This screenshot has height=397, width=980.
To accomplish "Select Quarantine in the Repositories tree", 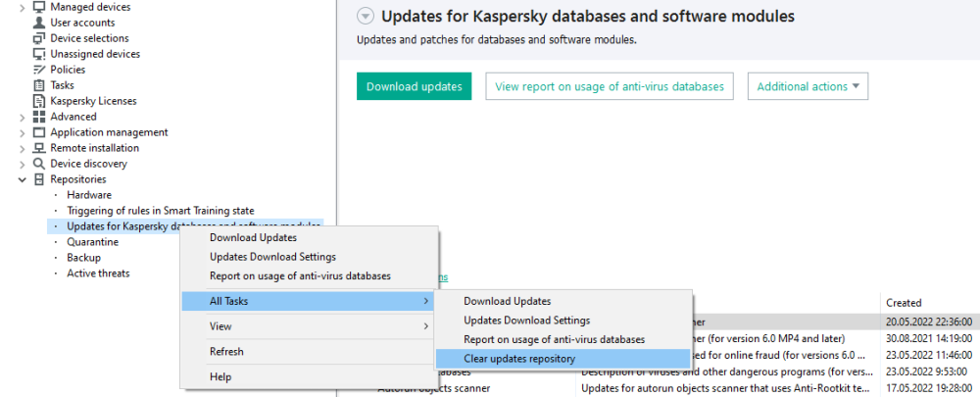I will pos(92,242).
